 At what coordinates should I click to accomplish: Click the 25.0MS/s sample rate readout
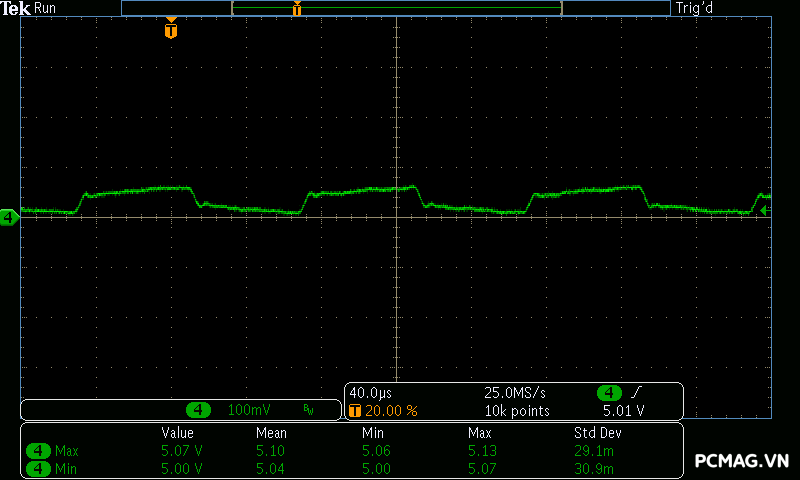515,393
